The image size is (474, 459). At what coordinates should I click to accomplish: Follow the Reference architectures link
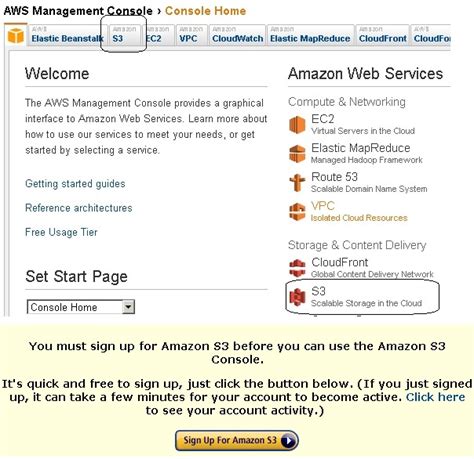tap(79, 208)
